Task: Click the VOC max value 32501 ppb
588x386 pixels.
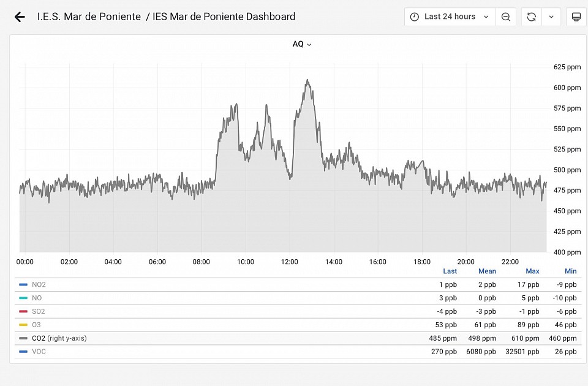Action: (x=522, y=352)
